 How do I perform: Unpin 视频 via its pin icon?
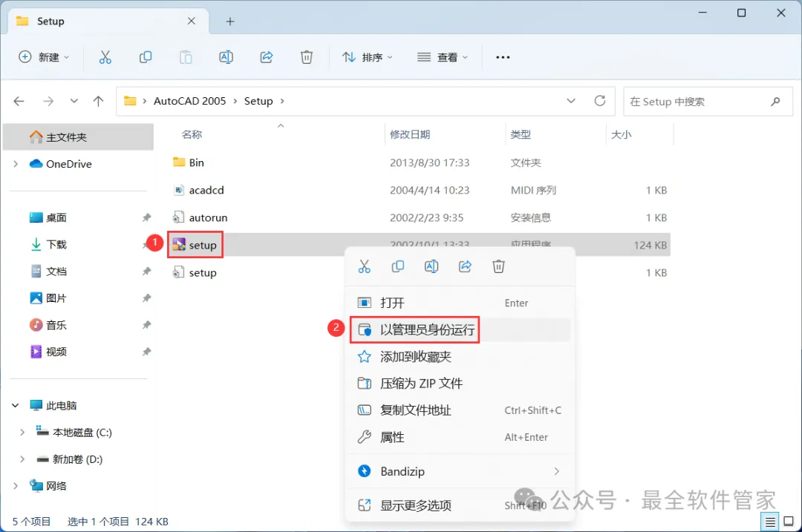coord(147,352)
